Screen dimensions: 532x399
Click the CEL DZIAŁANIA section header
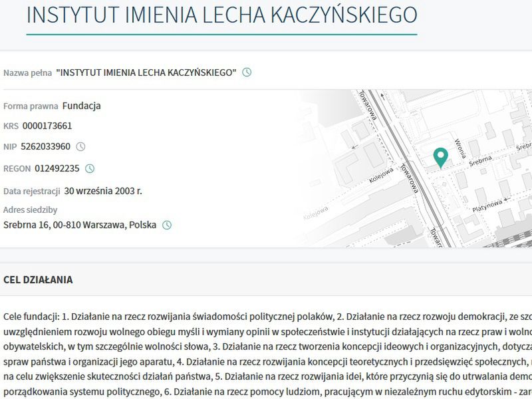coord(38,280)
